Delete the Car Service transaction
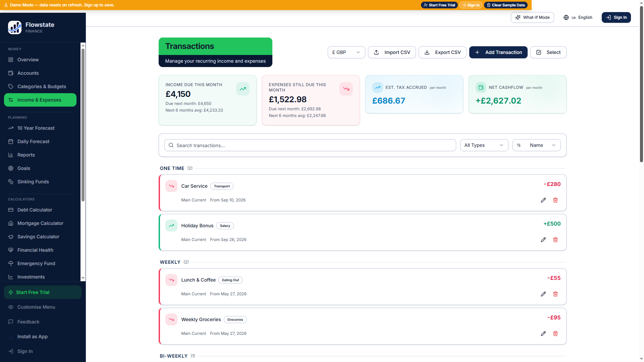Image resolution: width=644 pixels, height=362 pixels. click(555, 200)
